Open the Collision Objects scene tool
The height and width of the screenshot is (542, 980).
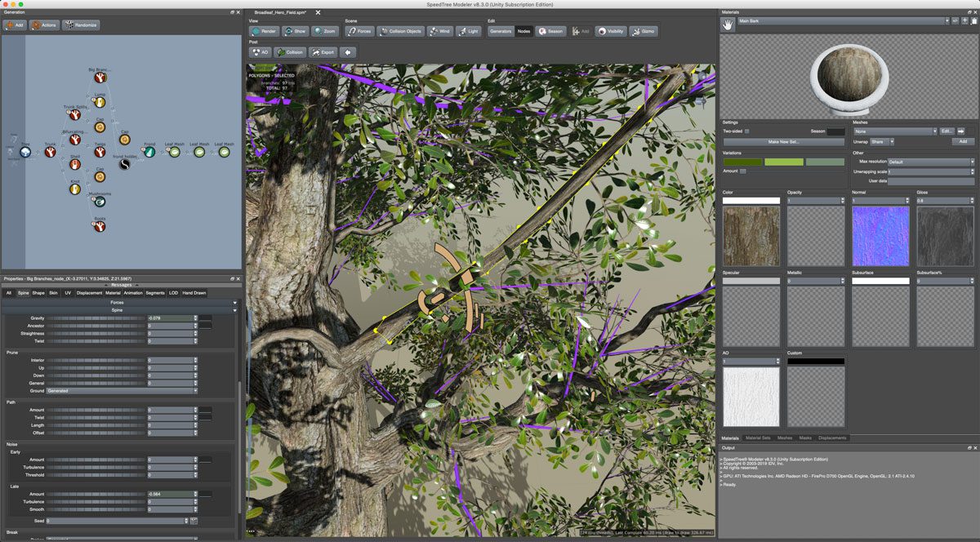(400, 31)
